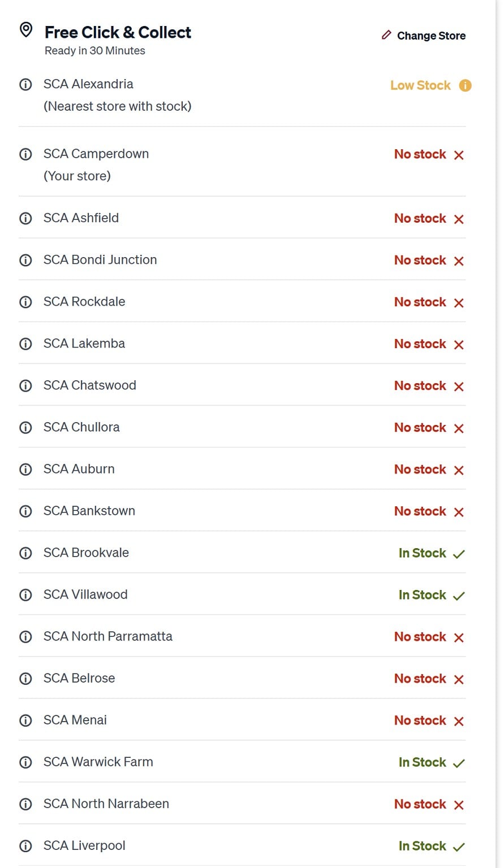The width and height of the screenshot is (504, 868).
Task: Click the Change Store link
Action: (x=431, y=36)
